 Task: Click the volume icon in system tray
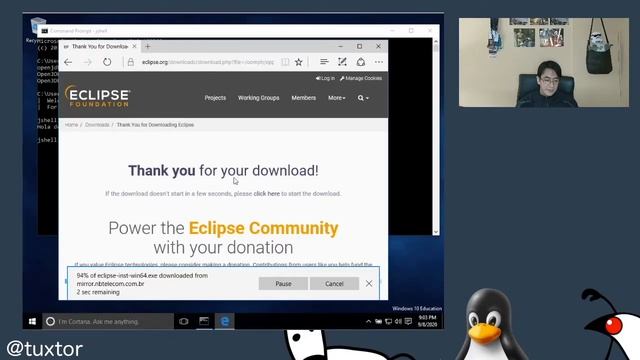tap(398, 322)
